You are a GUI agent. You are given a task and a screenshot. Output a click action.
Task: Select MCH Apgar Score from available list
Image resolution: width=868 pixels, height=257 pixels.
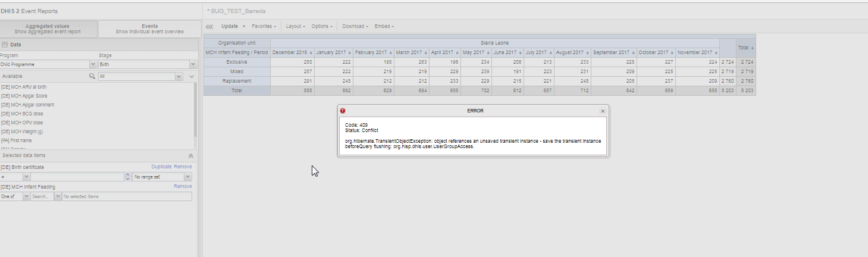tap(24, 96)
